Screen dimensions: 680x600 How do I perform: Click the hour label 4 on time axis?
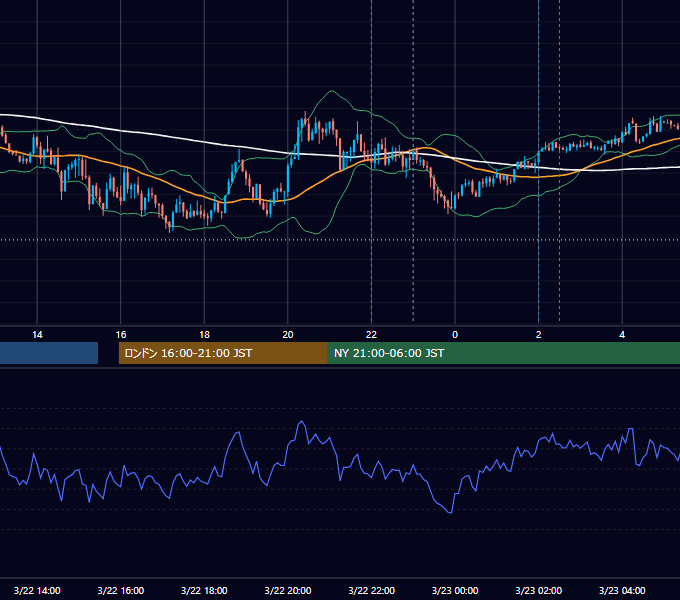(622, 335)
